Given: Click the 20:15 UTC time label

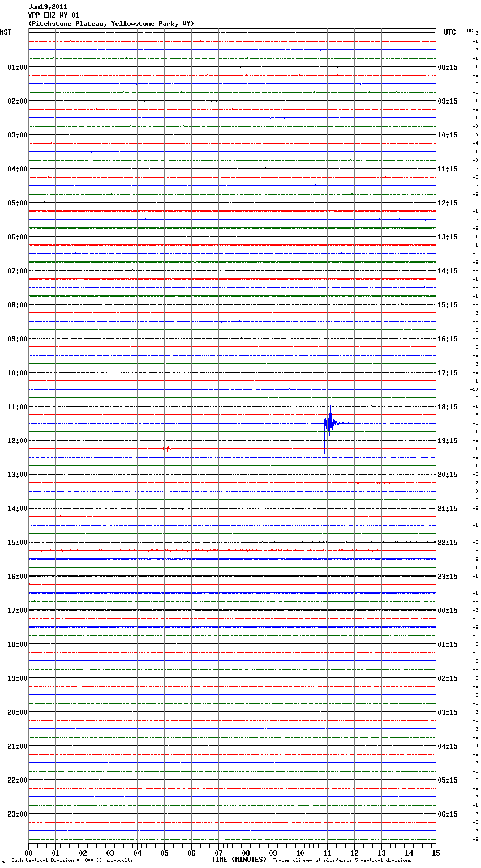Looking at the screenshot, I should click(x=448, y=475).
